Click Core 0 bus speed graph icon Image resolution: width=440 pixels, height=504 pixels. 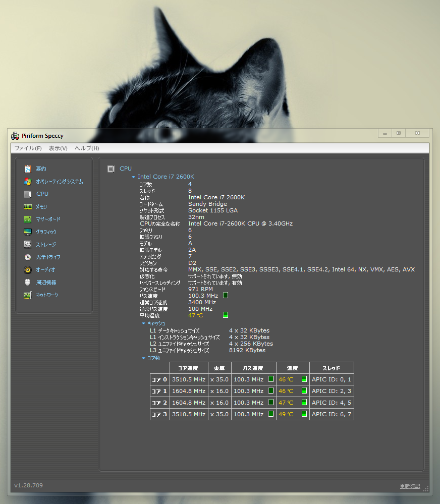271,379
